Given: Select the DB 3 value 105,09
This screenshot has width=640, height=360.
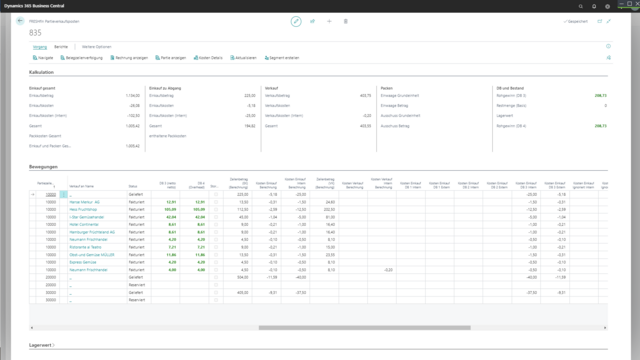Looking at the screenshot, I should click(171, 209).
